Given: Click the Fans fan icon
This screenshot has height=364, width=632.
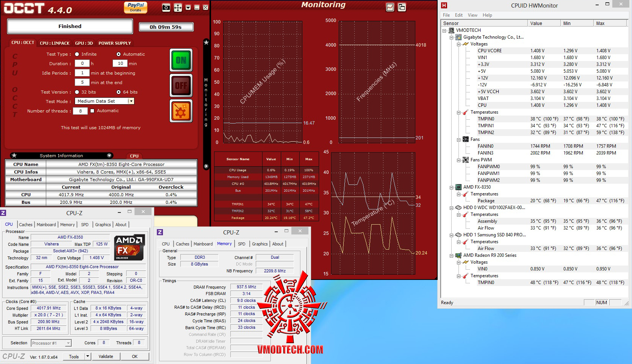Looking at the screenshot, I should (x=466, y=139).
